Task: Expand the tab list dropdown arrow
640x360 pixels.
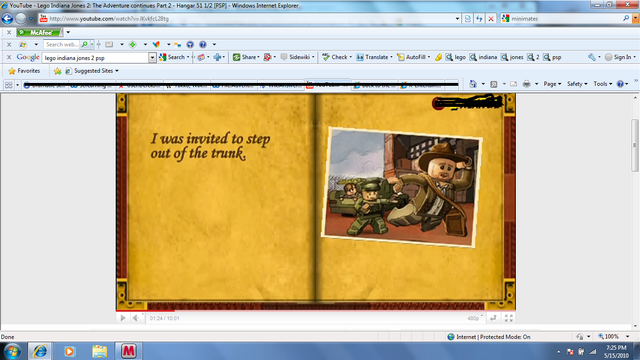Action: (17, 84)
